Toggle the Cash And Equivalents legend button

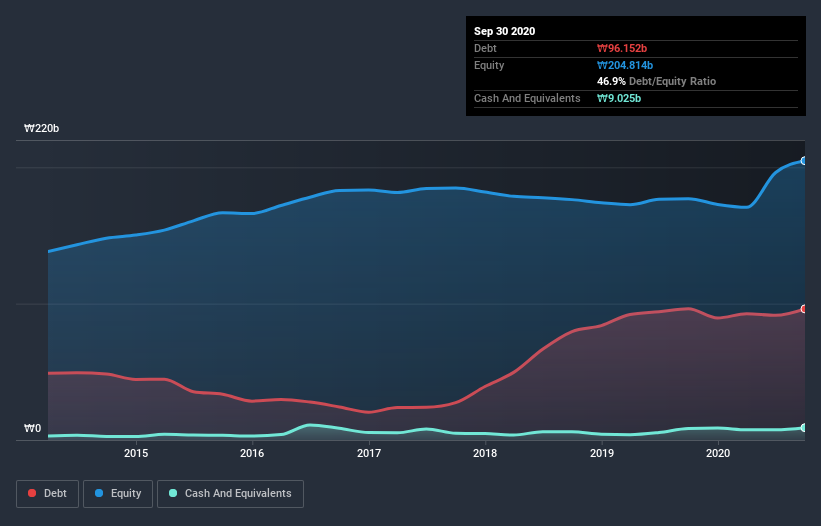click(x=230, y=494)
